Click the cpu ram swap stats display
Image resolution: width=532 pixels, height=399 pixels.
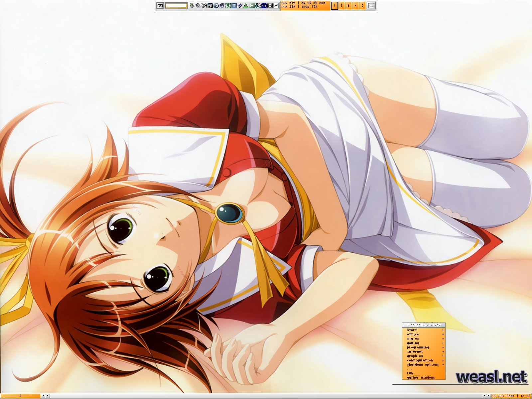[305, 5]
